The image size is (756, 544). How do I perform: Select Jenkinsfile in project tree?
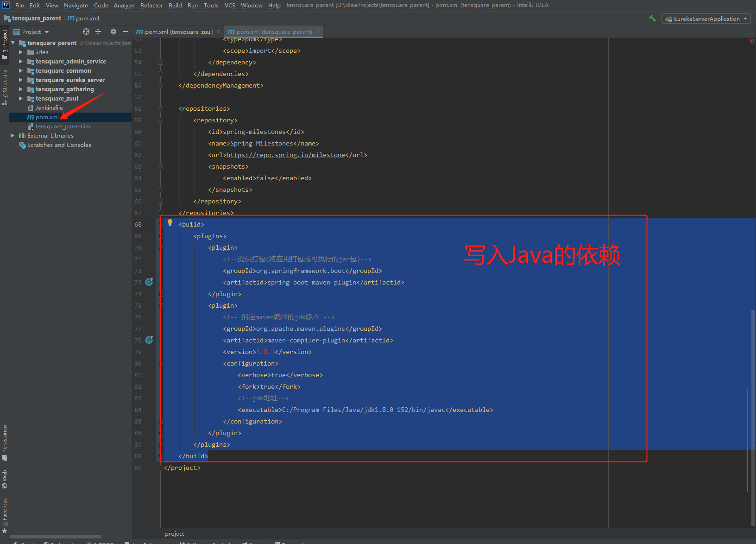pyautogui.click(x=49, y=108)
